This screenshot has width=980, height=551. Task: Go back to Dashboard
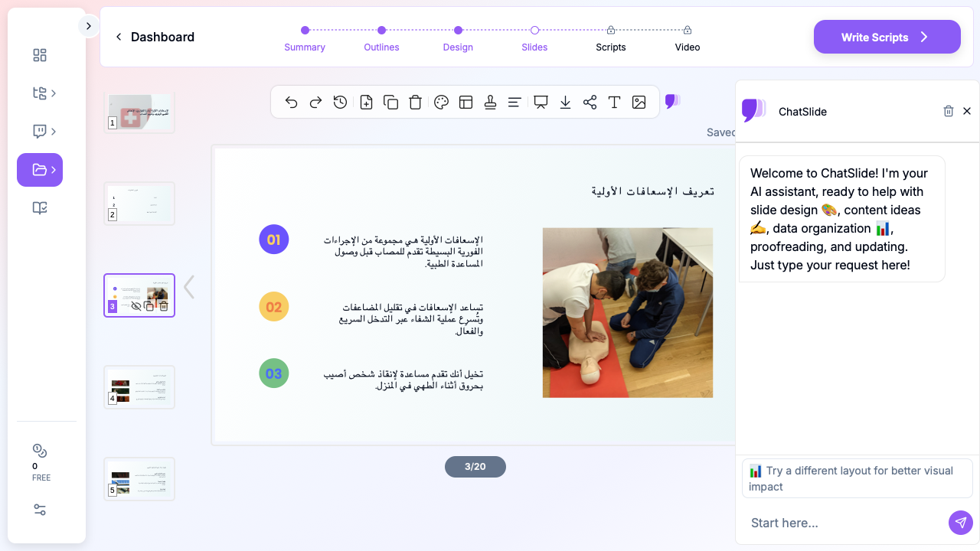point(155,37)
